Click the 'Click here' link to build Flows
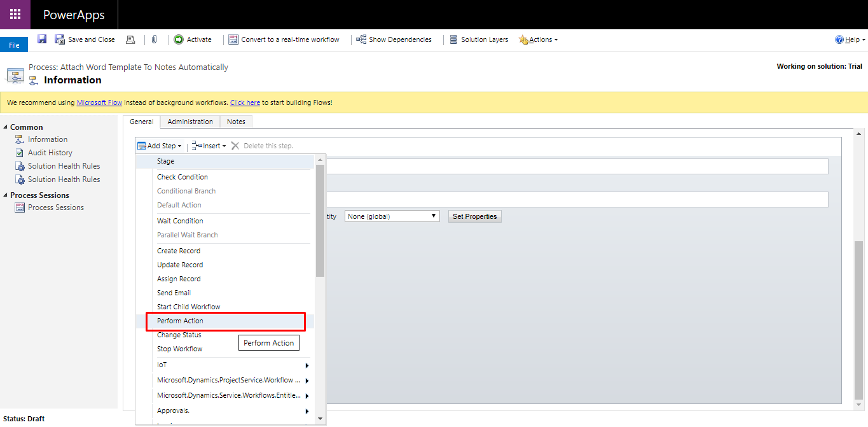Screen dimensions: 868x427 pos(245,102)
